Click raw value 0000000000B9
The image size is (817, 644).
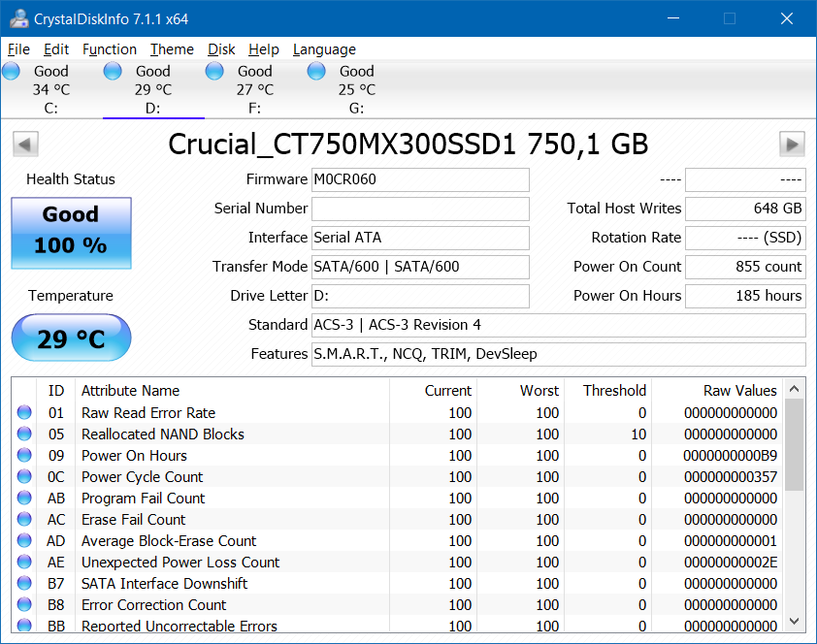click(x=730, y=456)
